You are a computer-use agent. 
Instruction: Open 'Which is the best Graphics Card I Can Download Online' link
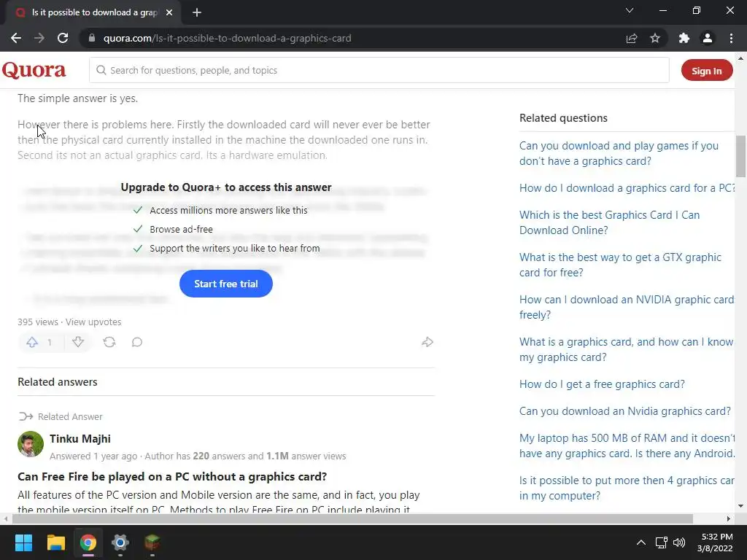coord(610,222)
